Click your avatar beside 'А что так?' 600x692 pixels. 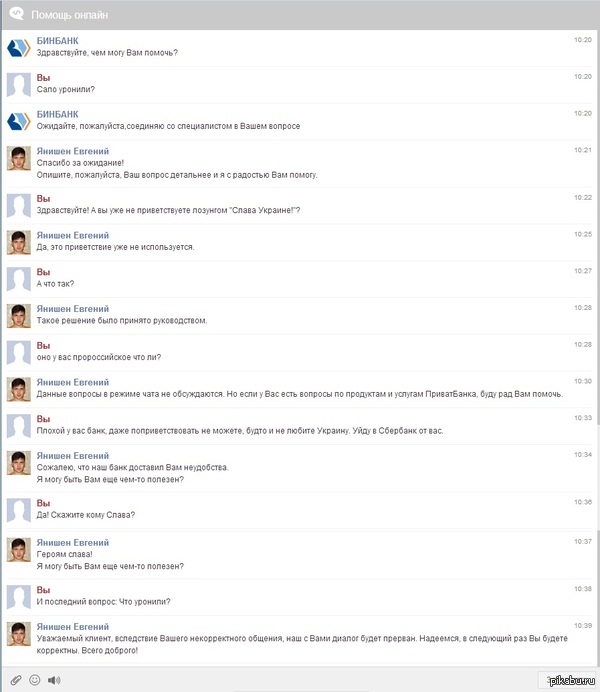click(19, 279)
